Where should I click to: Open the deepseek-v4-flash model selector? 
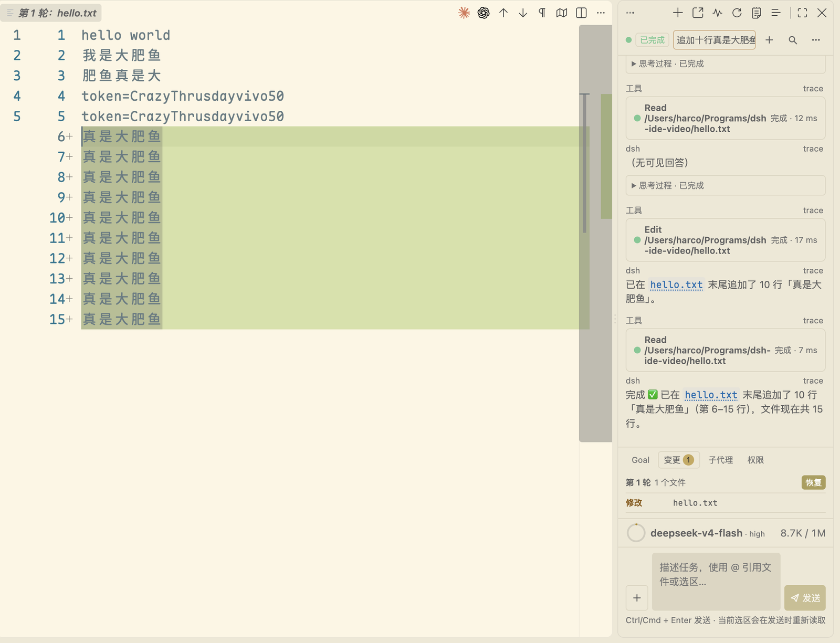696,533
